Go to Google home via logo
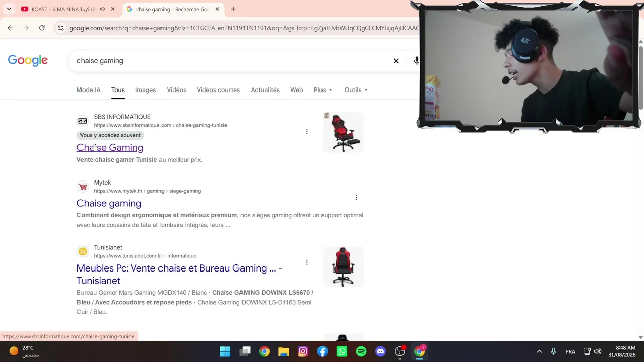This screenshot has width=644, height=362. (x=28, y=60)
